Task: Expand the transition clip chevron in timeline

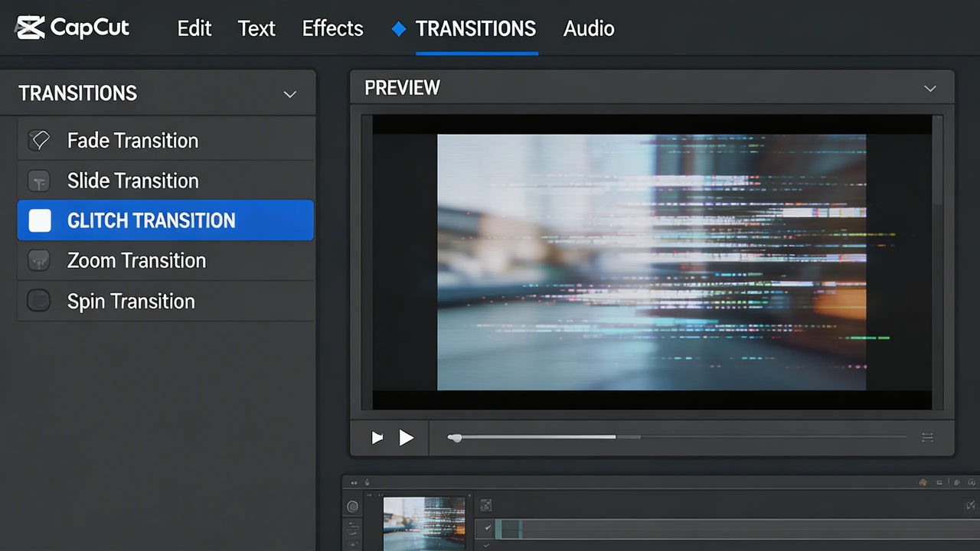Action: [485, 505]
